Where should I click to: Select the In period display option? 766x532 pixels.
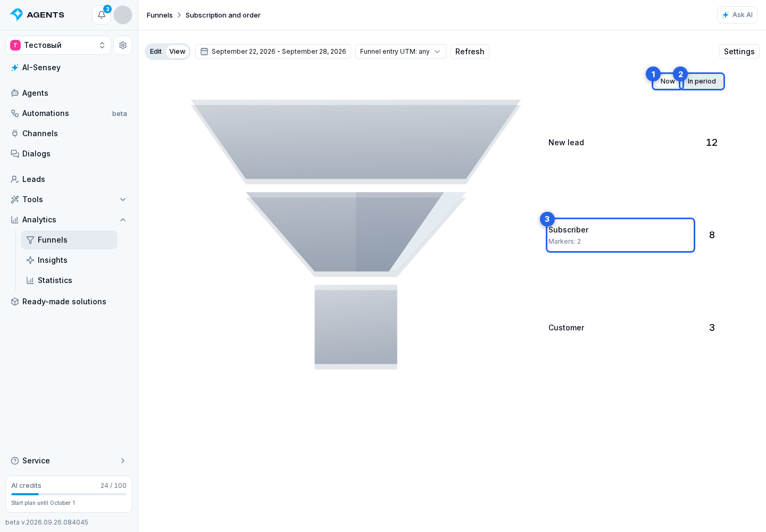point(702,81)
